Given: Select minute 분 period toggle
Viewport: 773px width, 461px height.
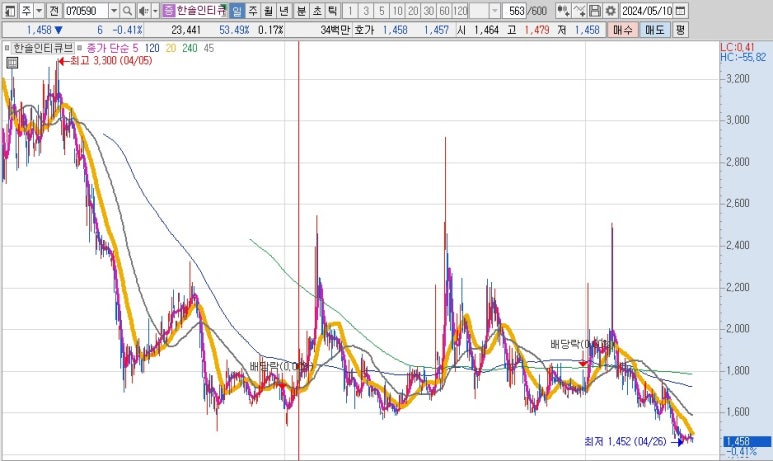Looking at the screenshot, I should tap(301, 10).
